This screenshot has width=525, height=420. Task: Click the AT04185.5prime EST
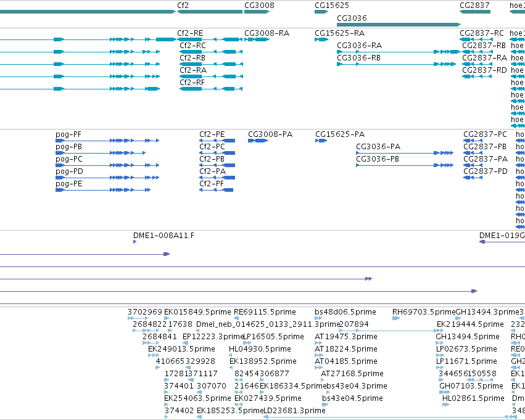point(318,368)
